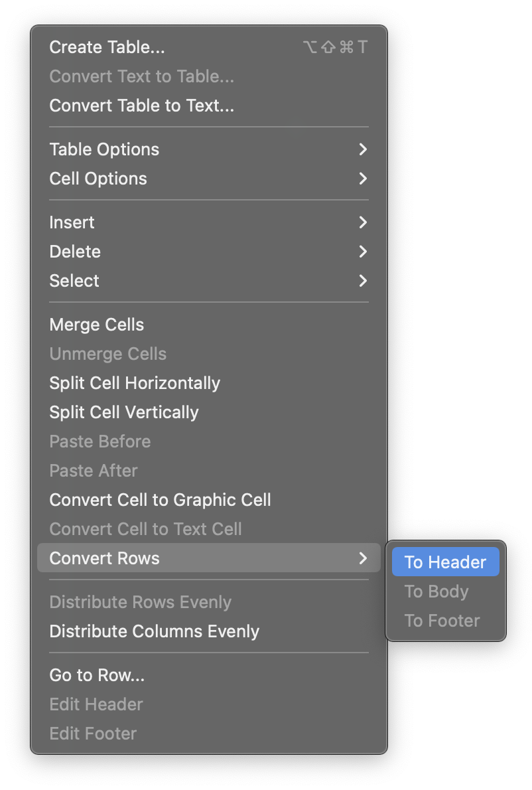
Task: Click Merge Cells
Action: 96,325
